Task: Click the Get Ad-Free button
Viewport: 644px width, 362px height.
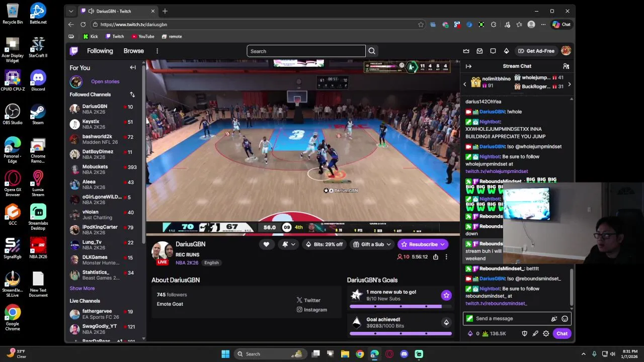Action: click(x=536, y=51)
